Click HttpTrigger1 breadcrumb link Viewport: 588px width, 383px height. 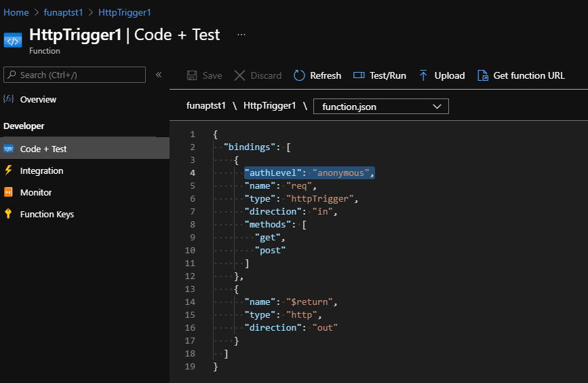[x=125, y=12]
